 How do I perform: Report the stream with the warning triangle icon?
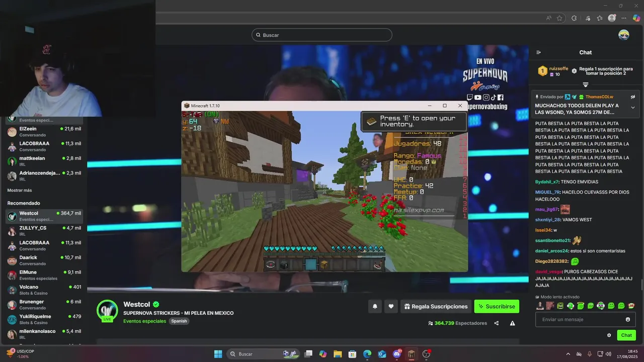512,323
